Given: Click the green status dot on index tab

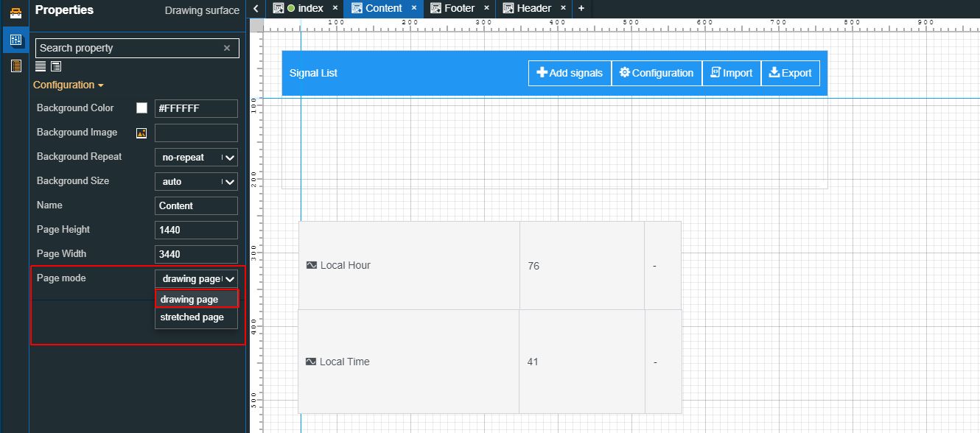Looking at the screenshot, I should pos(291,8).
